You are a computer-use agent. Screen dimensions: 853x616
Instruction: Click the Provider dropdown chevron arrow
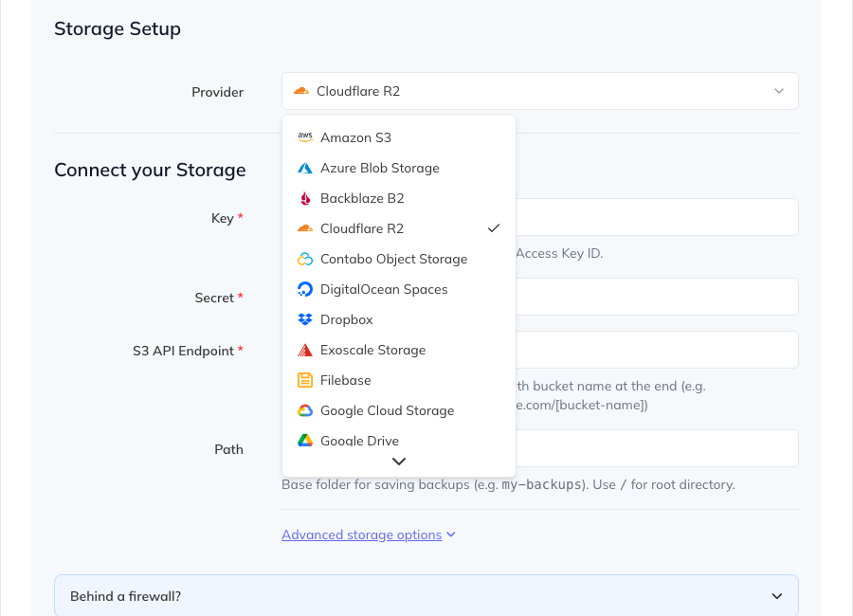[x=779, y=91]
